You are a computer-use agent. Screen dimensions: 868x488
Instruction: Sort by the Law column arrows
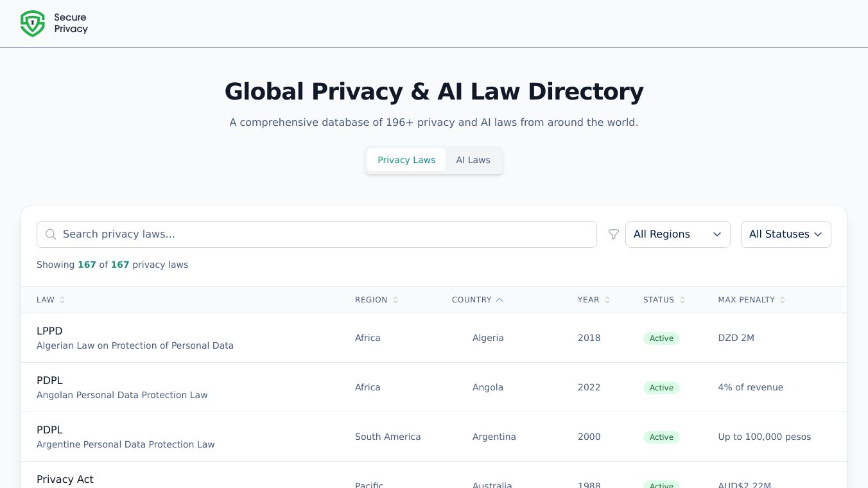tap(62, 300)
